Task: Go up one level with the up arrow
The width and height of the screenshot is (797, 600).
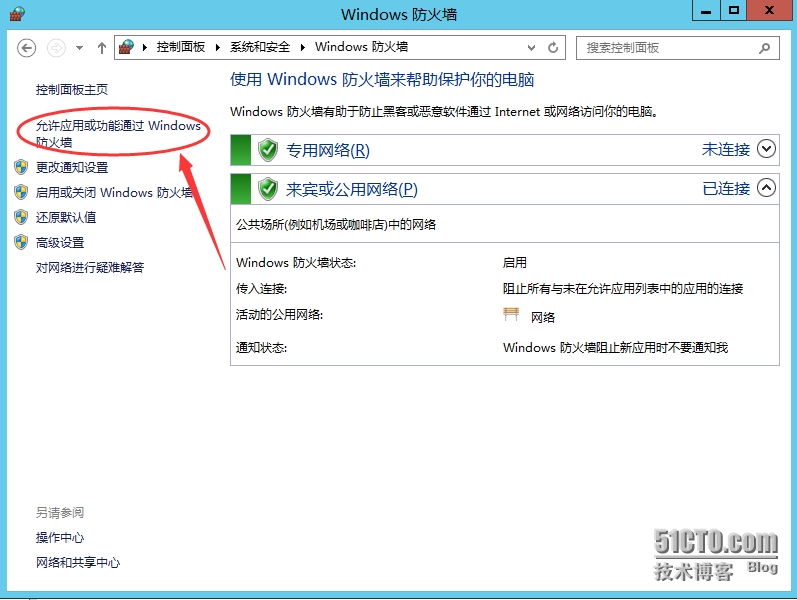Action: pyautogui.click(x=102, y=48)
